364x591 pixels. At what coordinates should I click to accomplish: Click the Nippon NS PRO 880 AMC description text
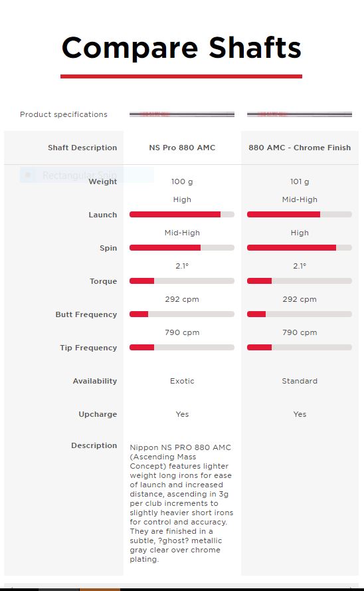[x=181, y=503]
